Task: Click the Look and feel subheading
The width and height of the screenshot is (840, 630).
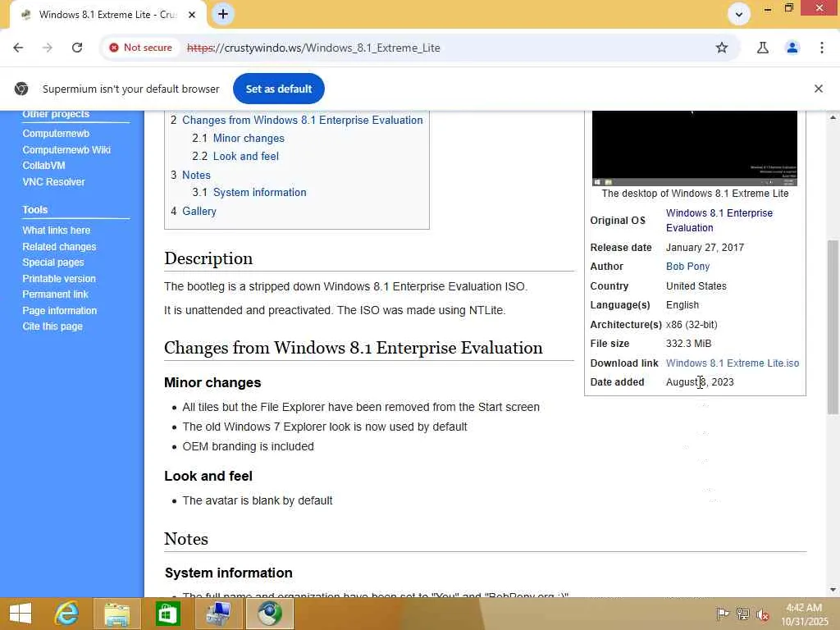Action: (208, 477)
